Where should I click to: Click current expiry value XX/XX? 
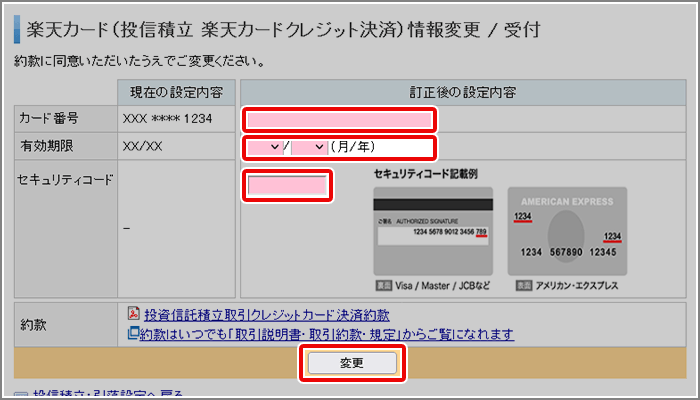(142, 146)
